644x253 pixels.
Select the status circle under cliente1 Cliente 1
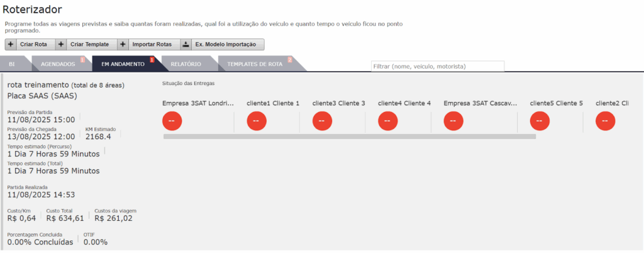point(257,121)
